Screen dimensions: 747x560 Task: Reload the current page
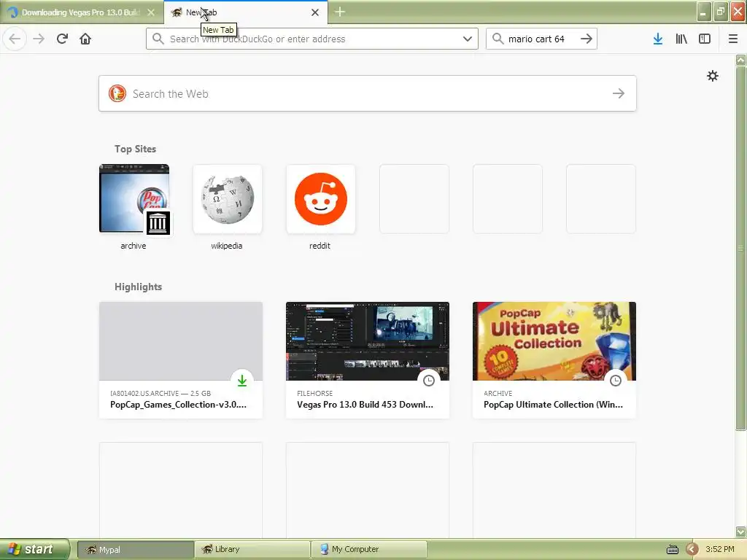pos(63,39)
